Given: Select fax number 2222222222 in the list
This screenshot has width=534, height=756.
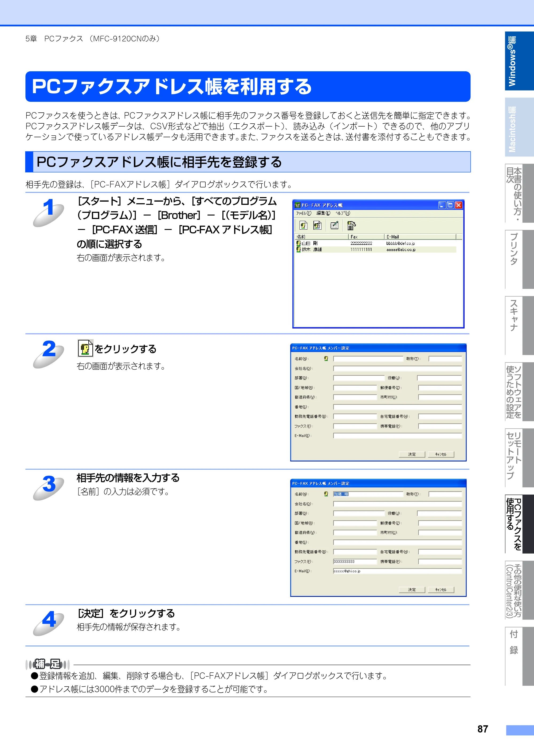Looking at the screenshot, I should click(x=361, y=243).
